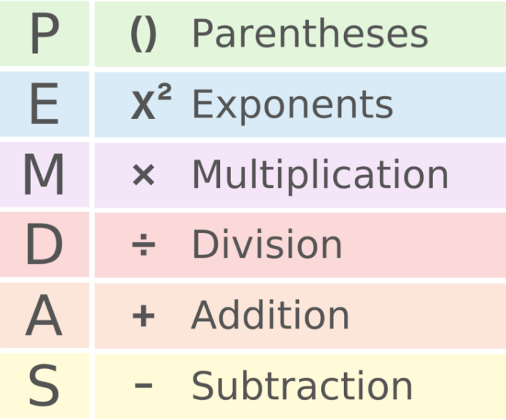
Task: Click the large letter D
Action: (44, 246)
